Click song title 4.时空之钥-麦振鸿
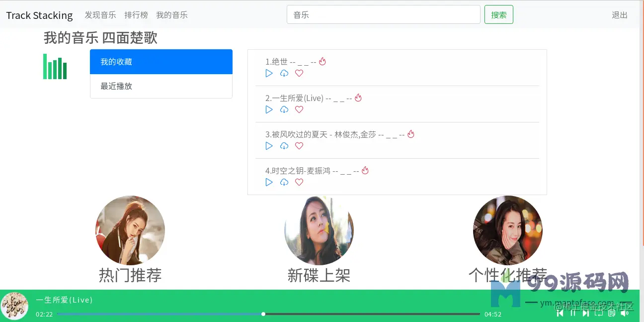This screenshot has height=322, width=644. point(298,171)
